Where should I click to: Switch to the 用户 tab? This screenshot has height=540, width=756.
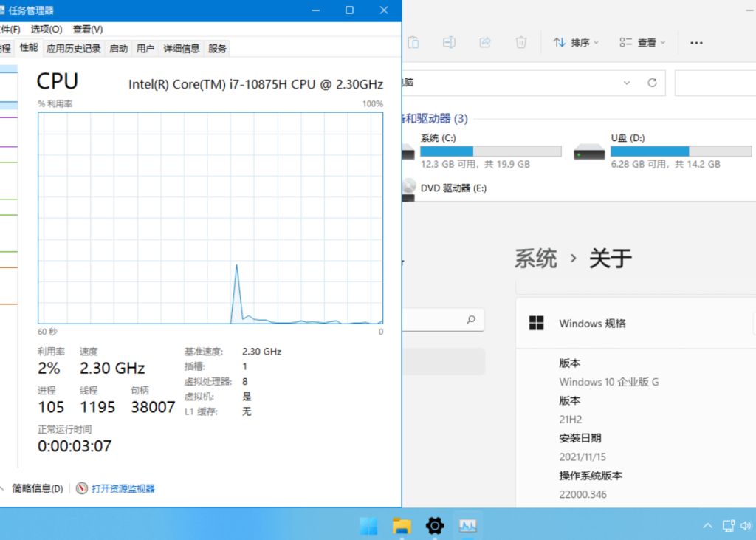[145, 48]
